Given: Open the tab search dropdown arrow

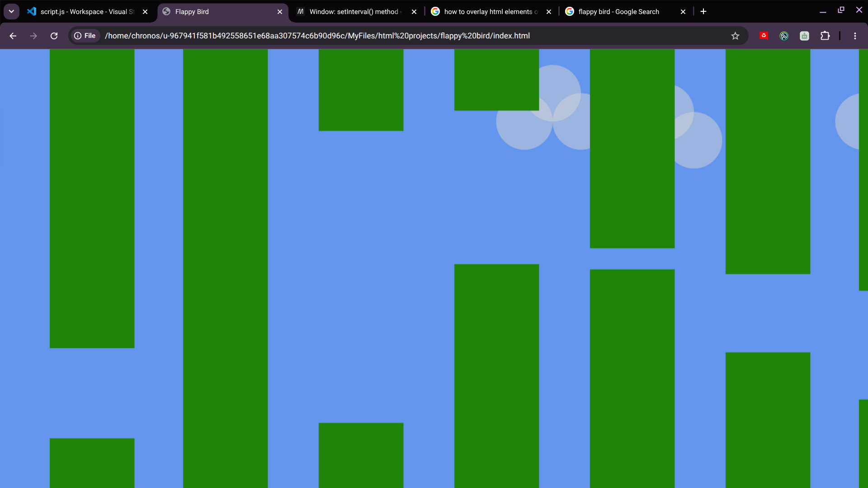Looking at the screenshot, I should (11, 11).
